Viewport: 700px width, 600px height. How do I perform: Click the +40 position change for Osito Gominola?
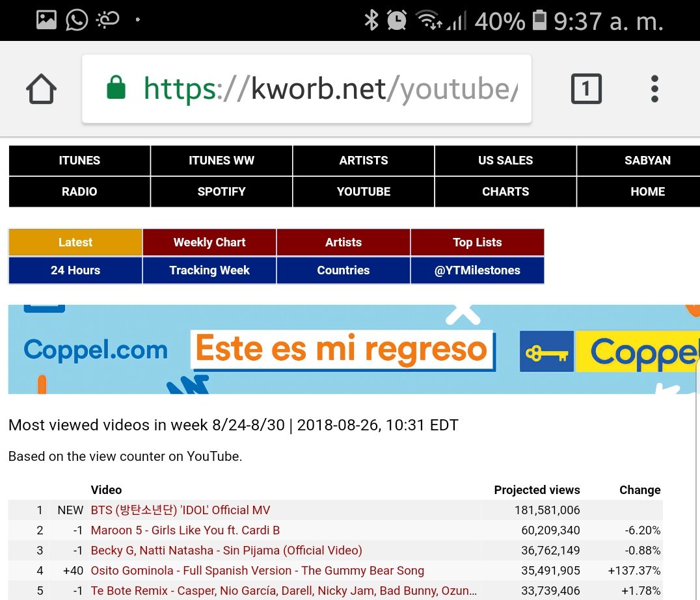click(x=74, y=571)
